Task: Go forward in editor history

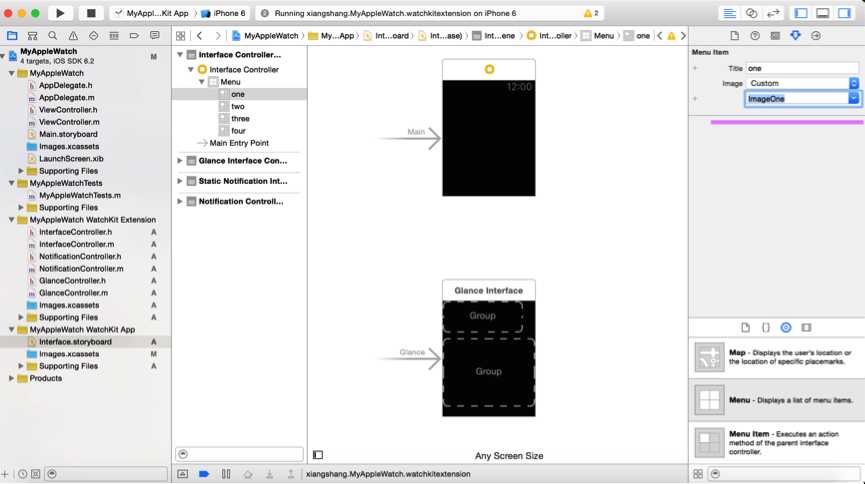Action: [218, 36]
